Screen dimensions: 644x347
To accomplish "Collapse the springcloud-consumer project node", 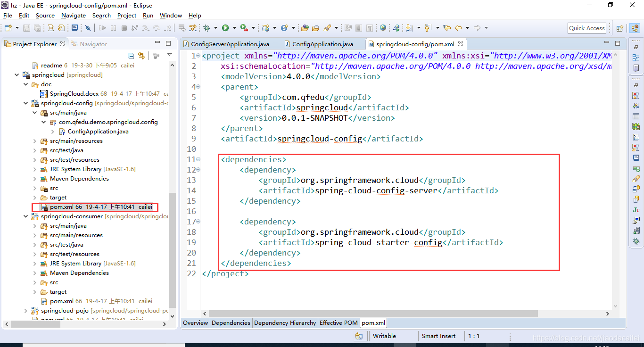I will tap(26, 216).
